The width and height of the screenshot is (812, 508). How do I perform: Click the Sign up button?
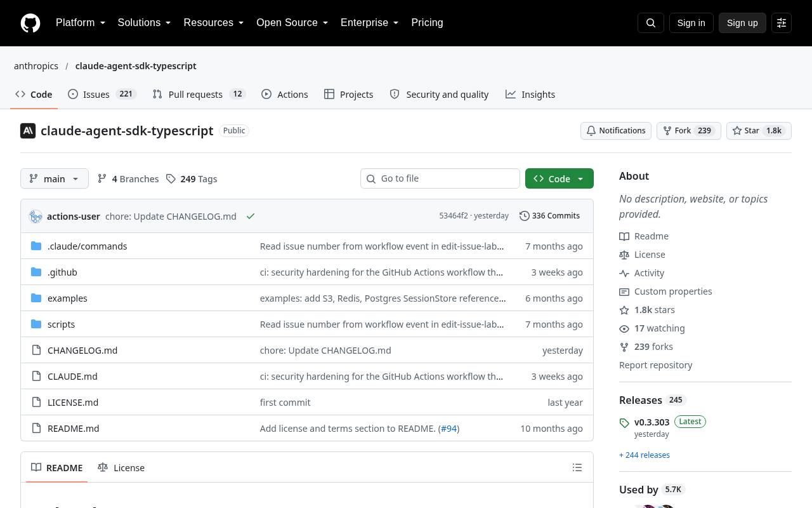742,23
